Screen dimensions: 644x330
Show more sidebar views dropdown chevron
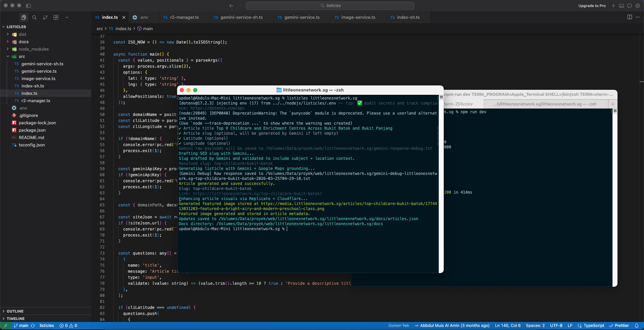[67, 17]
